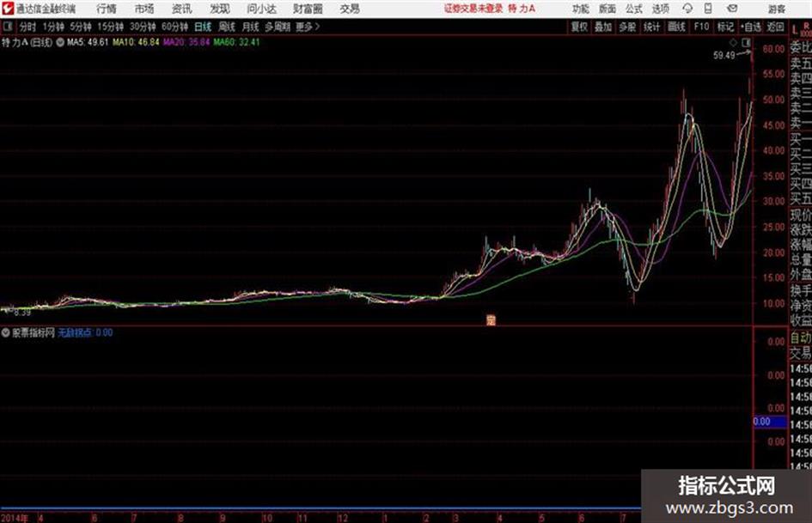Image resolution: width=812 pixels, height=523 pixels.
Task: Click the 除权 marker on the chart
Action: (x=491, y=319)
